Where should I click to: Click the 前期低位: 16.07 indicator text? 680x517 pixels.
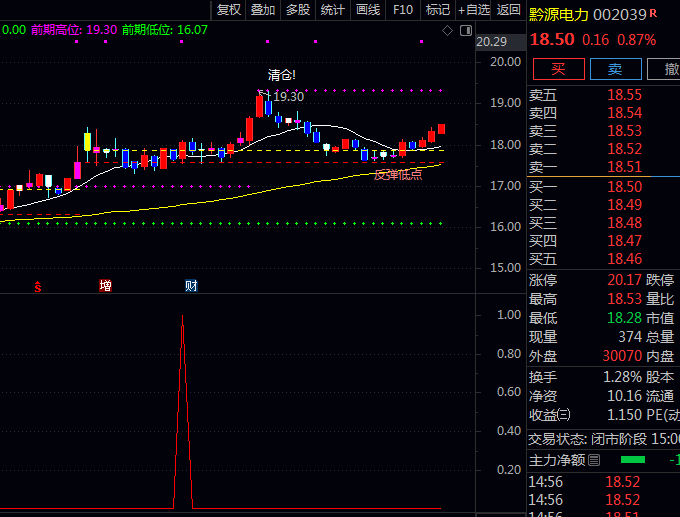point(165,30)
